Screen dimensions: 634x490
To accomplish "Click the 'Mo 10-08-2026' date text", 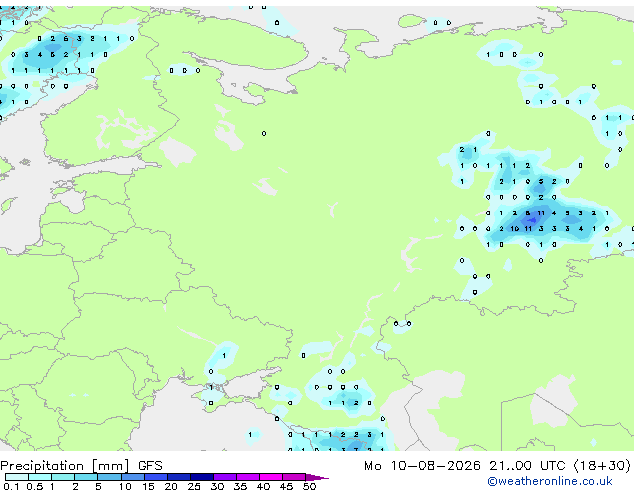I will click(422, 466).
